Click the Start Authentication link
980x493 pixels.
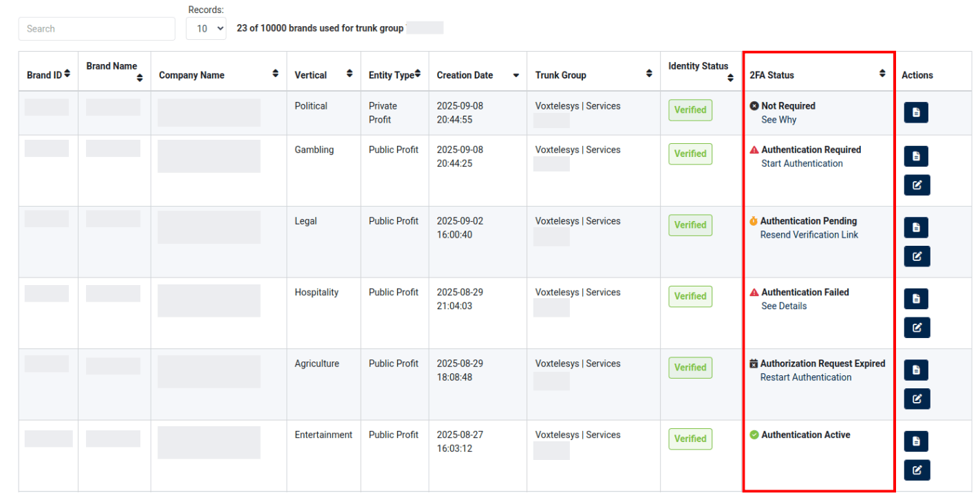(x=802, y=164)
